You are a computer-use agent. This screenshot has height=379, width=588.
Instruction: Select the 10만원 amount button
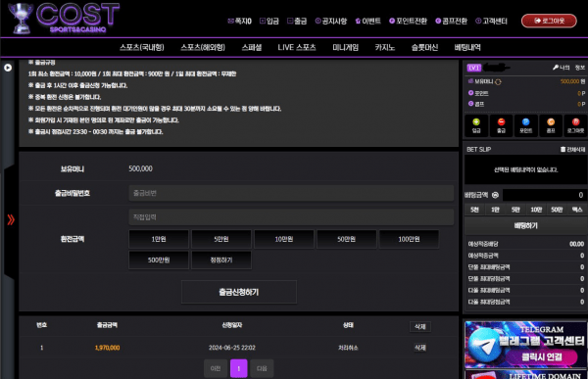pyautogui.click(x=284, y=239)
